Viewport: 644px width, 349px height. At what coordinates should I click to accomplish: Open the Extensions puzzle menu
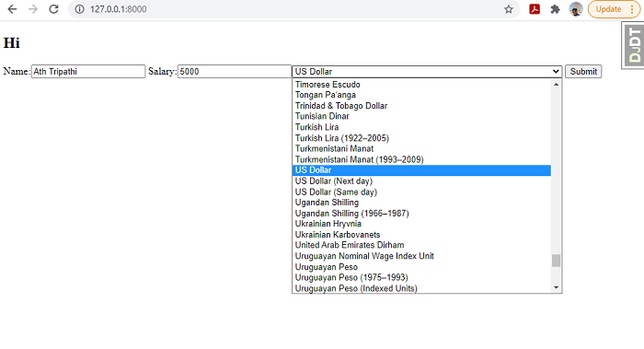click(x=556, y=9)
